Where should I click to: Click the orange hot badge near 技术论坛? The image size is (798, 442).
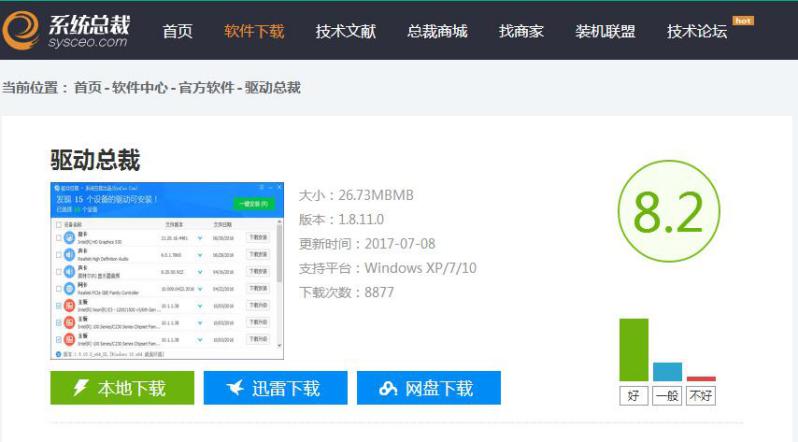pos(743,21)
